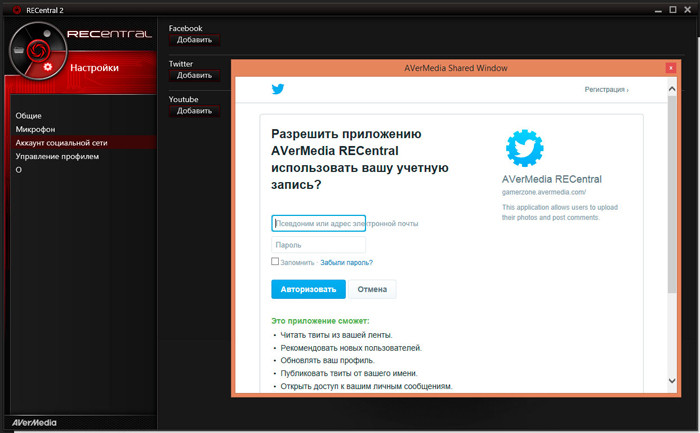
Task: Click the shared window scroll down arrow
Action: point(672,381)
